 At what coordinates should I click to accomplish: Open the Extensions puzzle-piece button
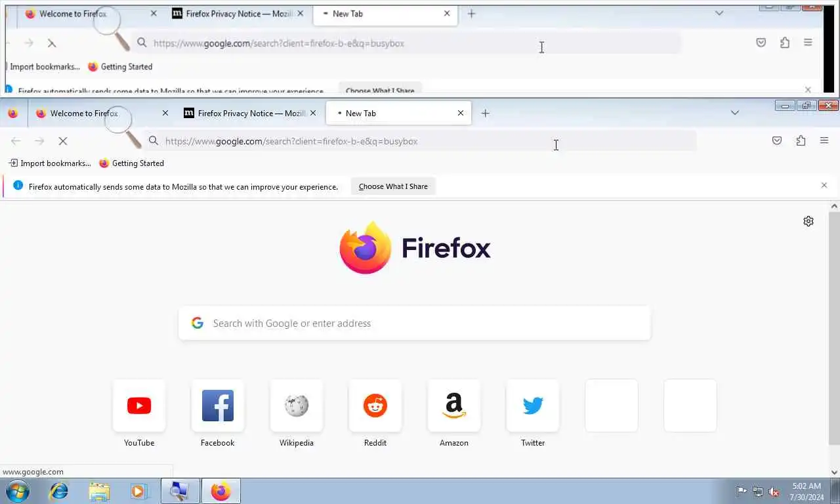click(x=801, y=140)
